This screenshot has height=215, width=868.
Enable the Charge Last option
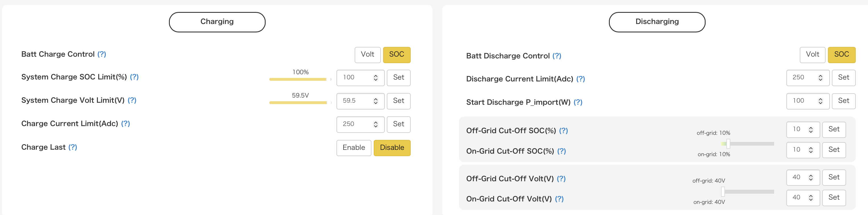354,148
